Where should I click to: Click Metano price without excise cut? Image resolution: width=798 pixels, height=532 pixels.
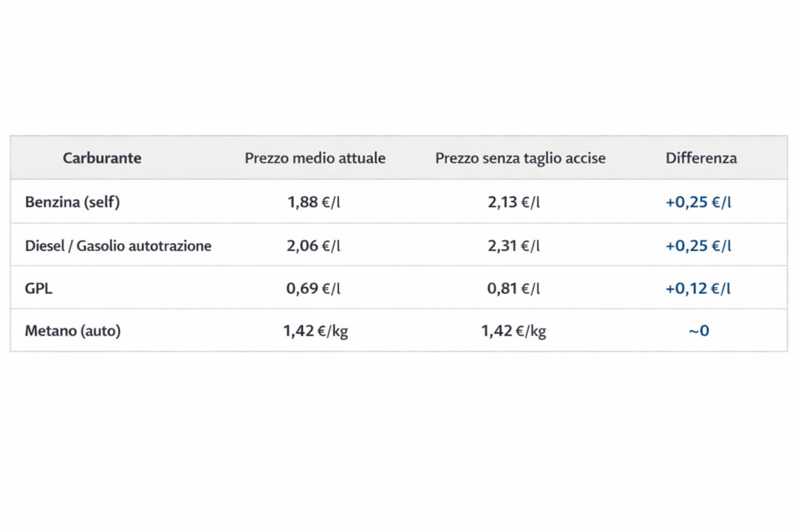coord(514,331)
